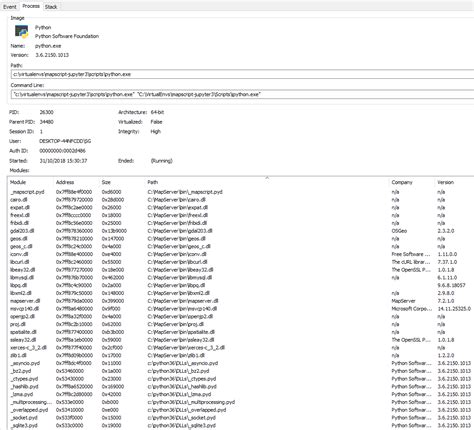Select the cairo.dll module name cell

click(x=19, y=200)
